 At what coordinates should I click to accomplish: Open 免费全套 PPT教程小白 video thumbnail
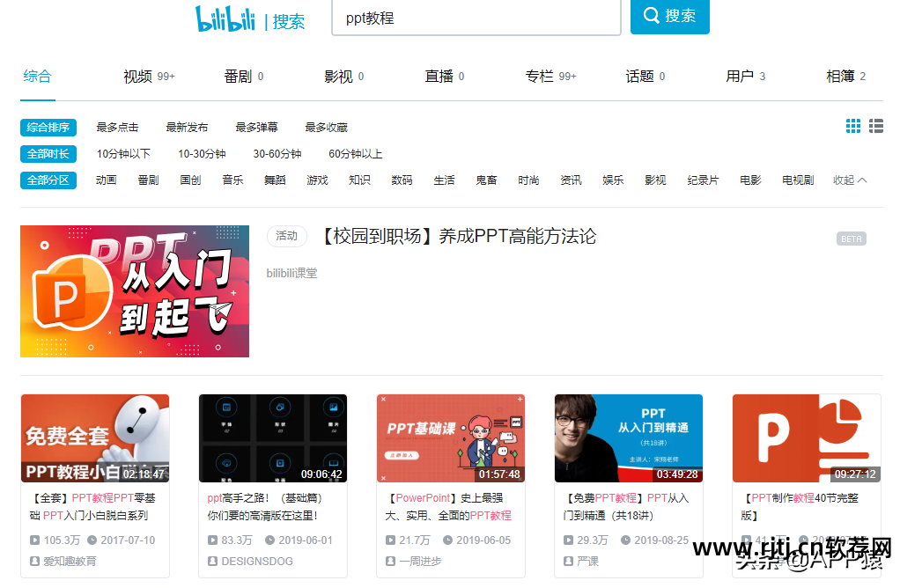coord(95,438)
